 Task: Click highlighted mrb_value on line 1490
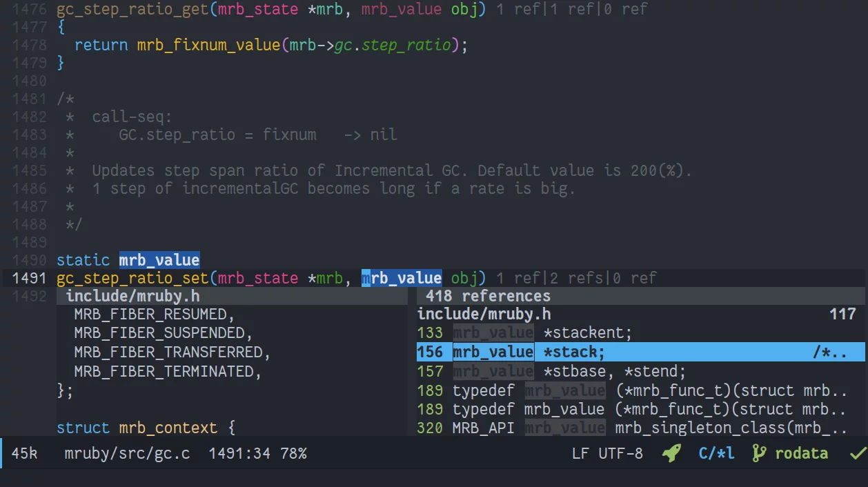[x=159, y=260]
